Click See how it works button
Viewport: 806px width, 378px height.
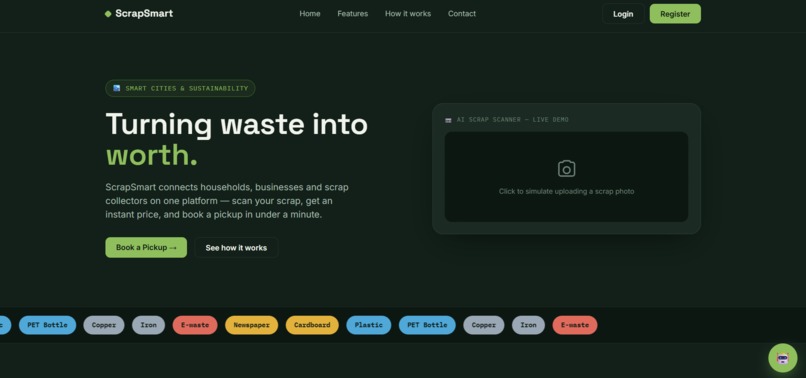(x=236, y=248)
